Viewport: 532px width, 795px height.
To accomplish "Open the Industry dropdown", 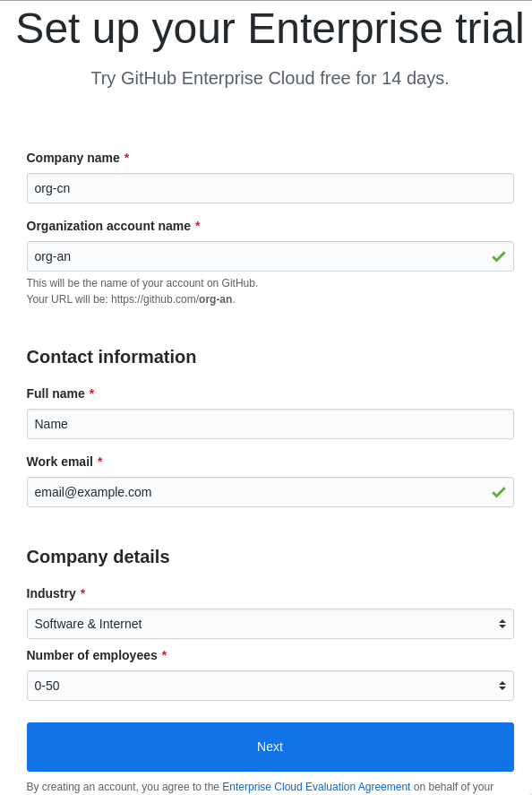I will coord(270,624).
